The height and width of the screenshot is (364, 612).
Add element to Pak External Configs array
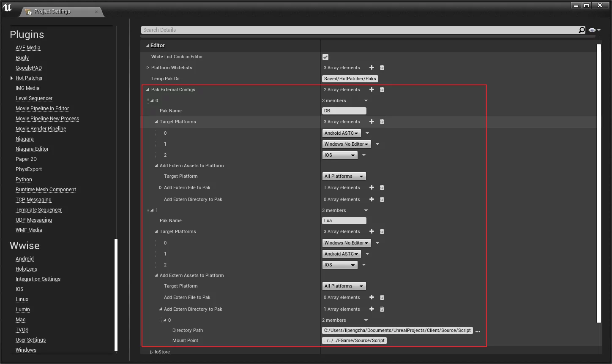372,90
